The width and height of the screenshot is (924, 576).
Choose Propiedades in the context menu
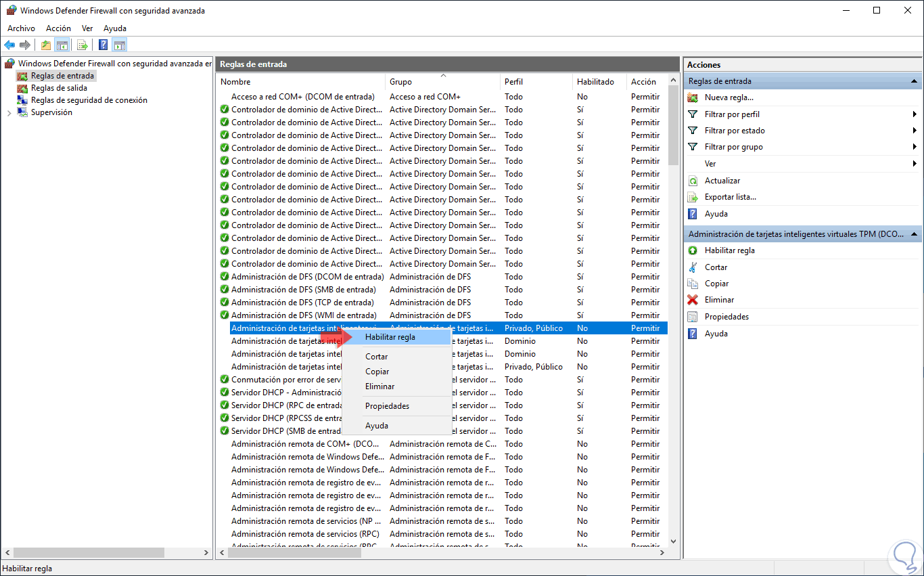point(396,406)
